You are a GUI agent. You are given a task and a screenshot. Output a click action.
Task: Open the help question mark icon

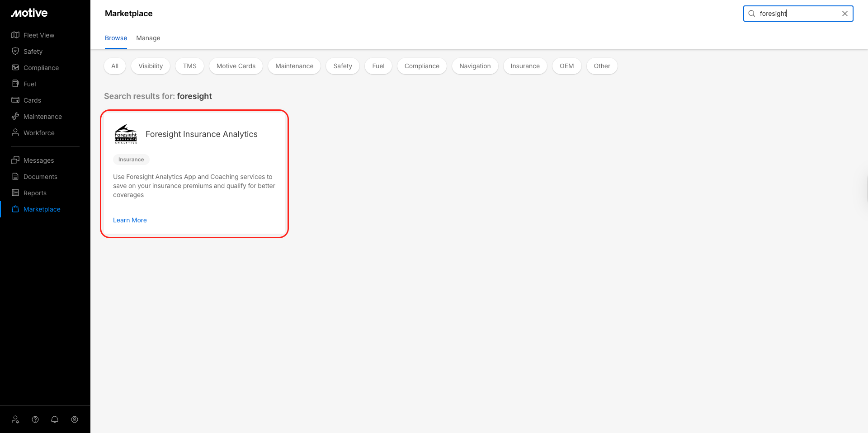35,419
